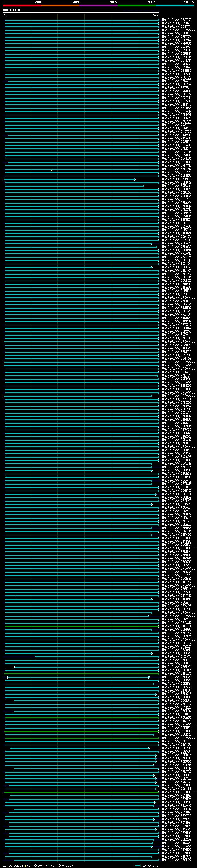197x868 pixels.
Task: Open hit UniRef100_C8CH42
Action: (x=176, y=328)
